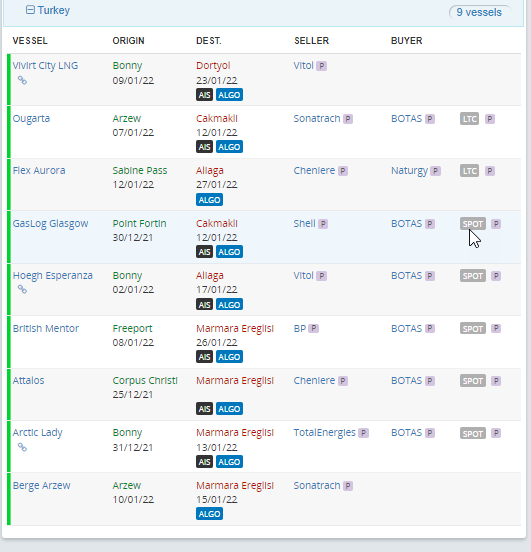
Task: Click the ALGO badge in Ougarta row
Action: click(229, 147)
